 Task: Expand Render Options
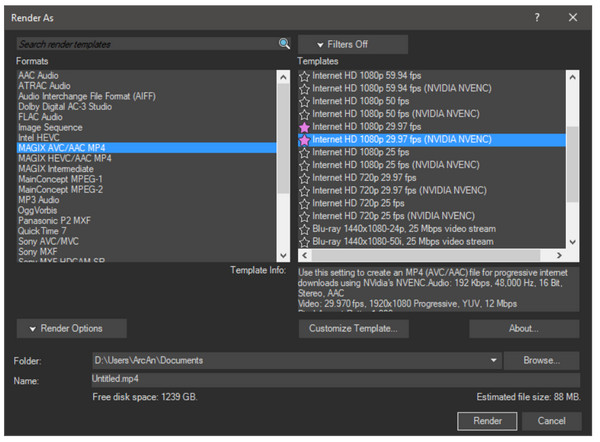pyautogui.click(x=72, y=328)
